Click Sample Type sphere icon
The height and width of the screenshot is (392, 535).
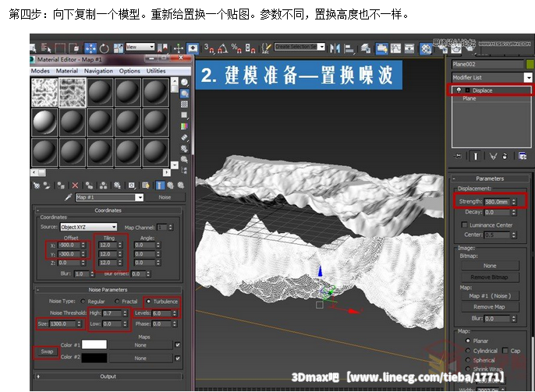click(x=184, y=82)
